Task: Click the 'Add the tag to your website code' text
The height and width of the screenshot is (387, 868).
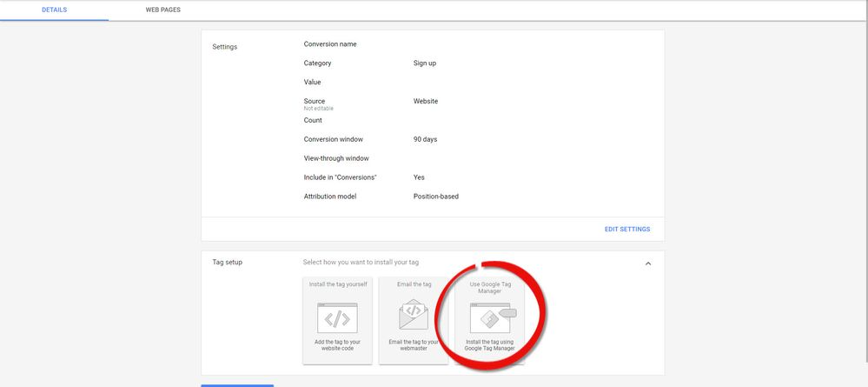Action: click(x=338, y=345)
